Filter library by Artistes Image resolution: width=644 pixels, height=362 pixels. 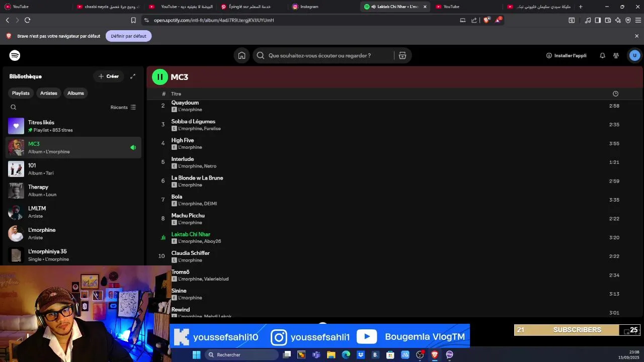[x=49, y=93]
